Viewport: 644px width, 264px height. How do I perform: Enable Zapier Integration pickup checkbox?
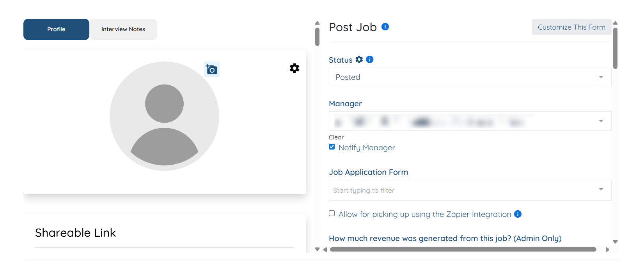(332, 213)
